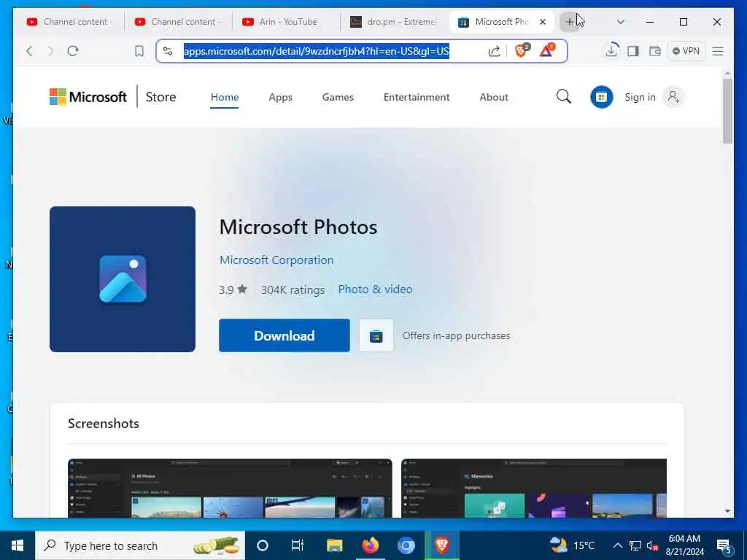Open Task View on taskbar
The image size is (747, 560).
coord(298,545)
